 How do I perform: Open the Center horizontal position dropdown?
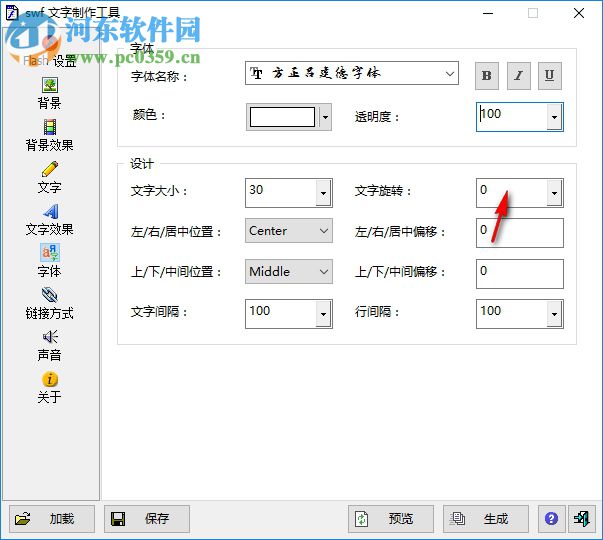point(289,231)
